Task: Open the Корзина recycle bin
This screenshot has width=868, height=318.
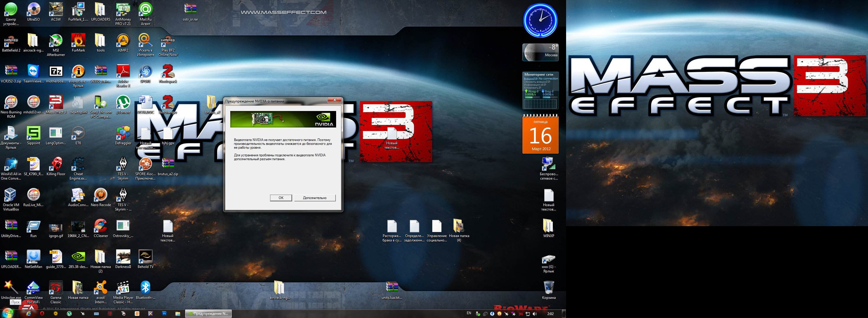Action: coord(549,291)
